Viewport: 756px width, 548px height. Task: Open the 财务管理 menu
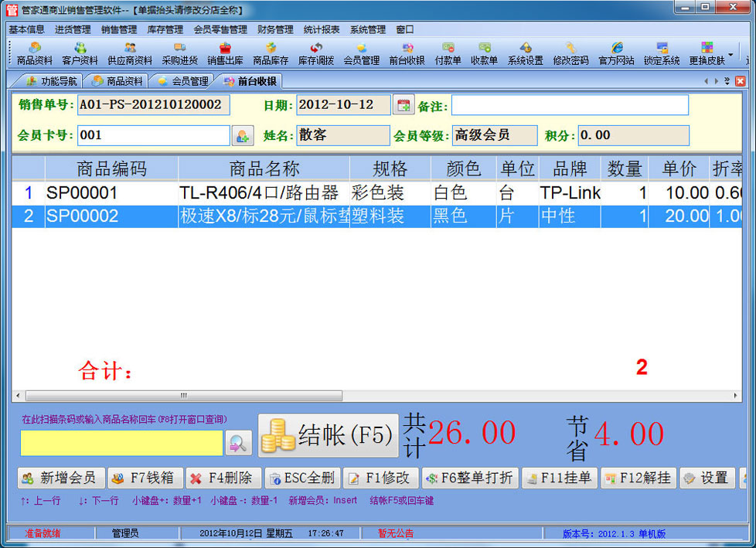pyautogui.click(x=275, y=29)
